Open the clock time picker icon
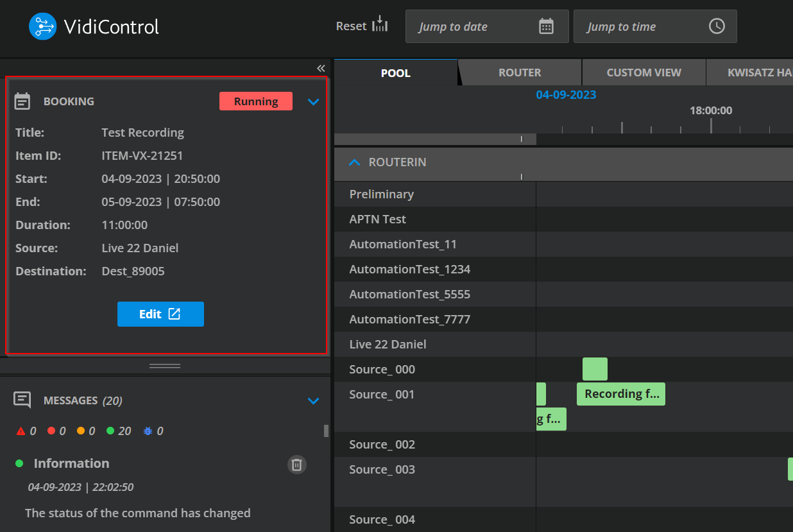Screen dimensions: 793x532 pyautogui.click(x=716, y=26)
